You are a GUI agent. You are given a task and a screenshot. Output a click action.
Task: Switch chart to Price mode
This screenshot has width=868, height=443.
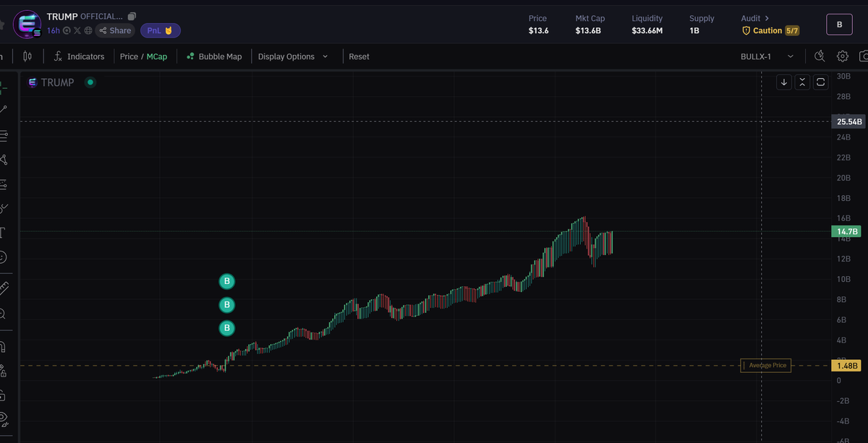(x=129, y=56)
